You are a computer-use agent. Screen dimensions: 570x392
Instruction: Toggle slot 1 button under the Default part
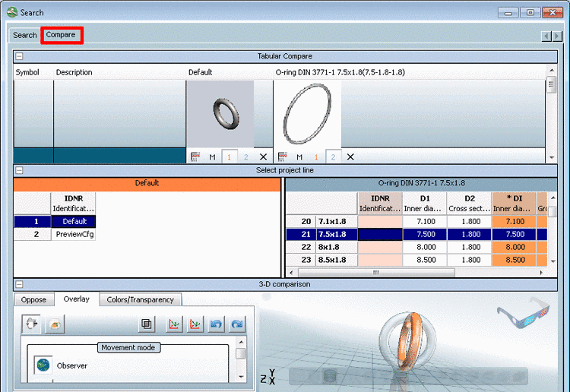click(x=230, y=157)
